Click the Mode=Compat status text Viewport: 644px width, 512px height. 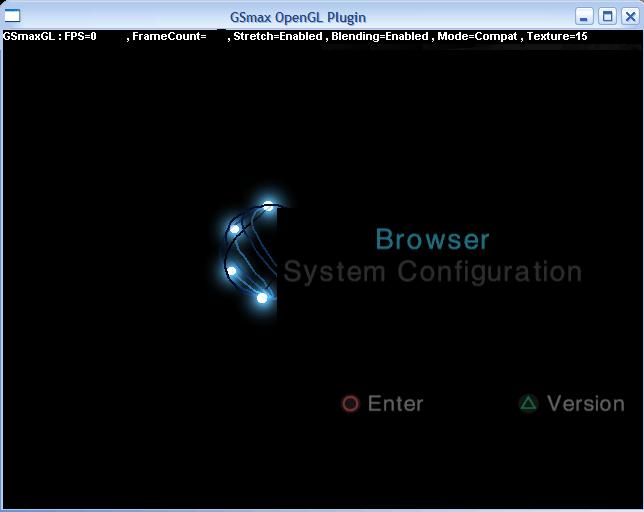477,37
